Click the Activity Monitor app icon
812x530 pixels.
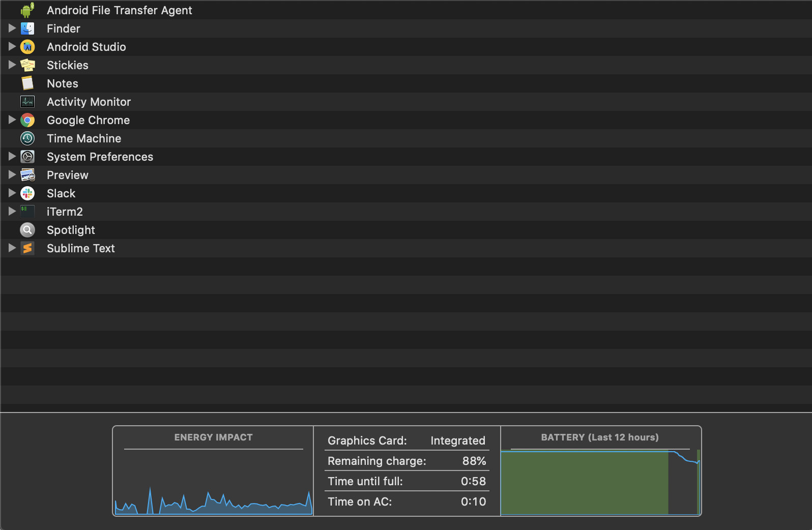click(27, 102)
